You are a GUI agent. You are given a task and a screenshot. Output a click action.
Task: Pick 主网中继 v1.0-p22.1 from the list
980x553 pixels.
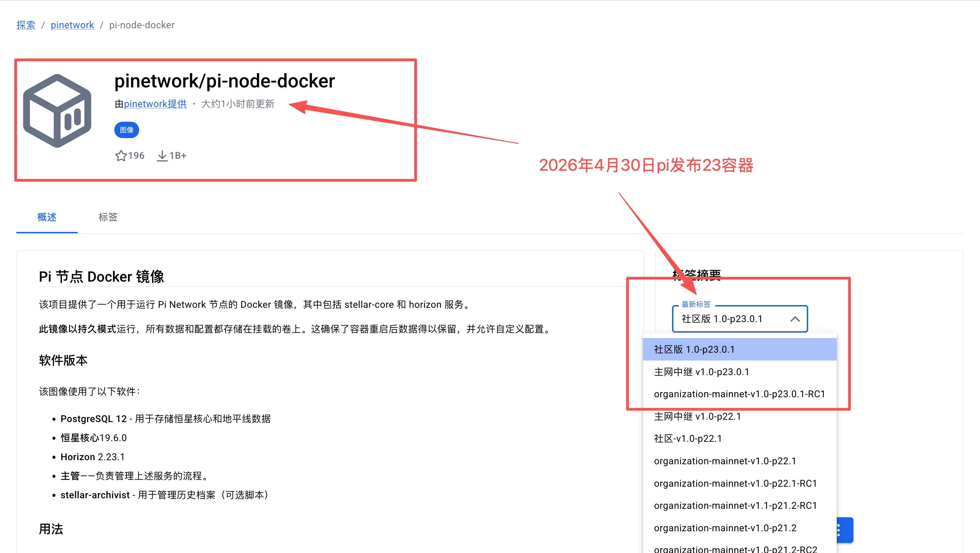(697, 417)
